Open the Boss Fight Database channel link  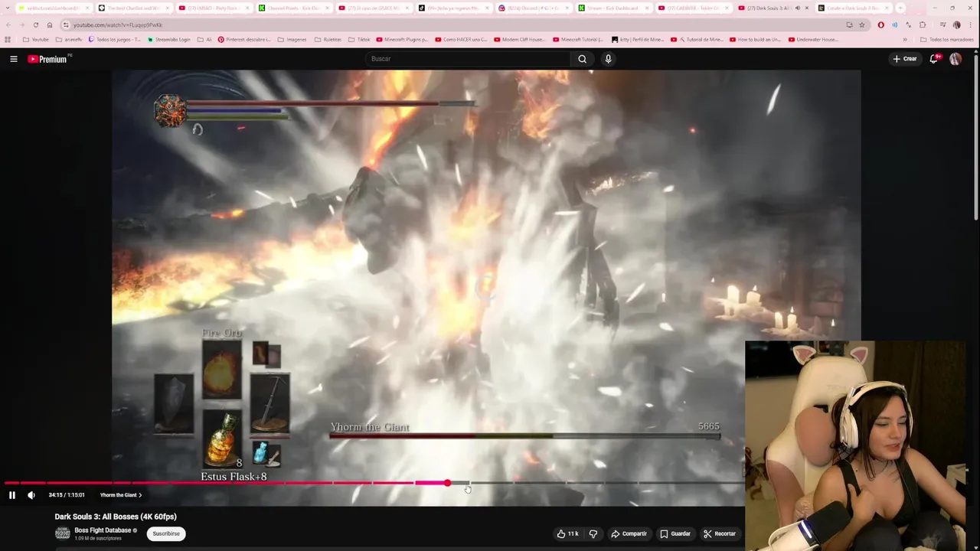click(103, 530)
